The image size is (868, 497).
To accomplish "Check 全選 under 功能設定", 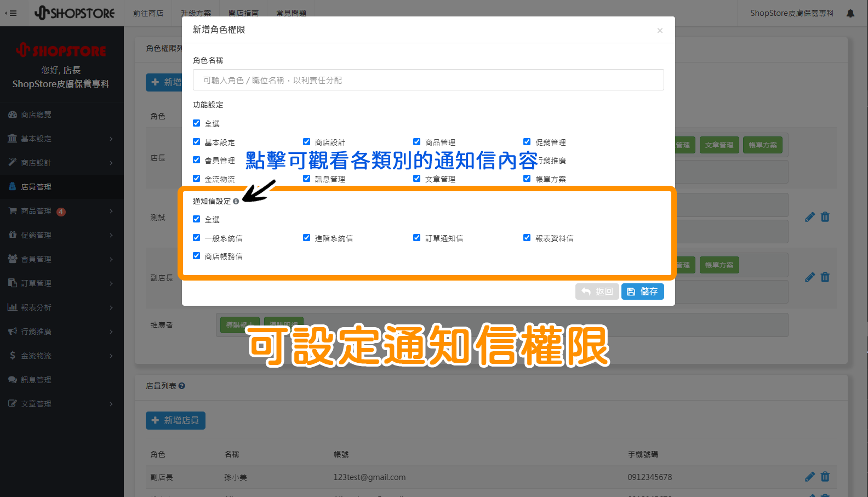I will 196,123.
